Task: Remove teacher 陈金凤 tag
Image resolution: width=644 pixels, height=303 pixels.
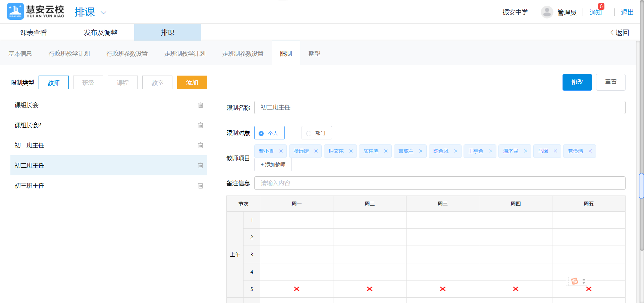Action: 455,151
